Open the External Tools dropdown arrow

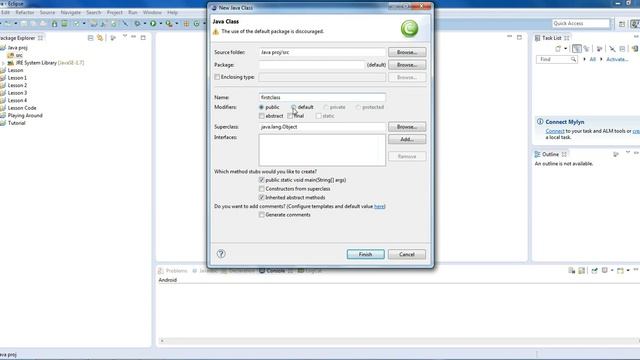176,24
